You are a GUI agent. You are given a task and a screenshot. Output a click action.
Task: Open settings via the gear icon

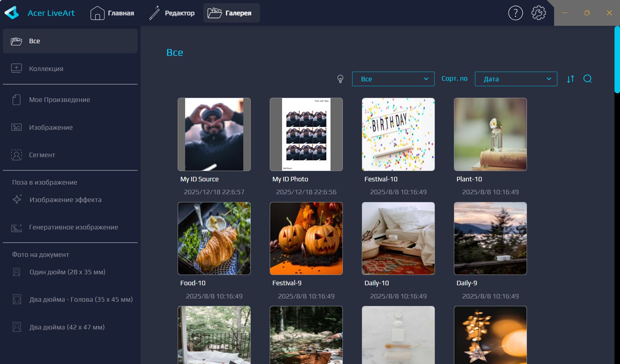(538, 13)
